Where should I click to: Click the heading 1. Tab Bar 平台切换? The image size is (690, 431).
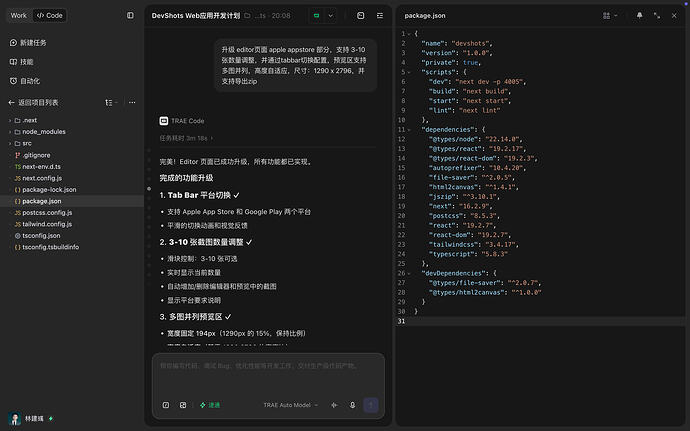click(199, 195)
